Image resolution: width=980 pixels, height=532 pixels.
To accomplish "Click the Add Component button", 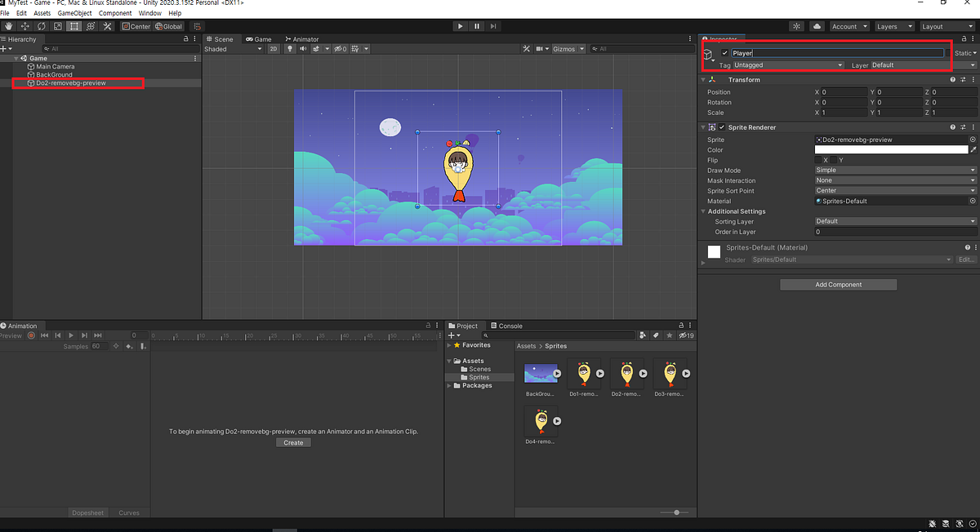I will coord(838,284).
